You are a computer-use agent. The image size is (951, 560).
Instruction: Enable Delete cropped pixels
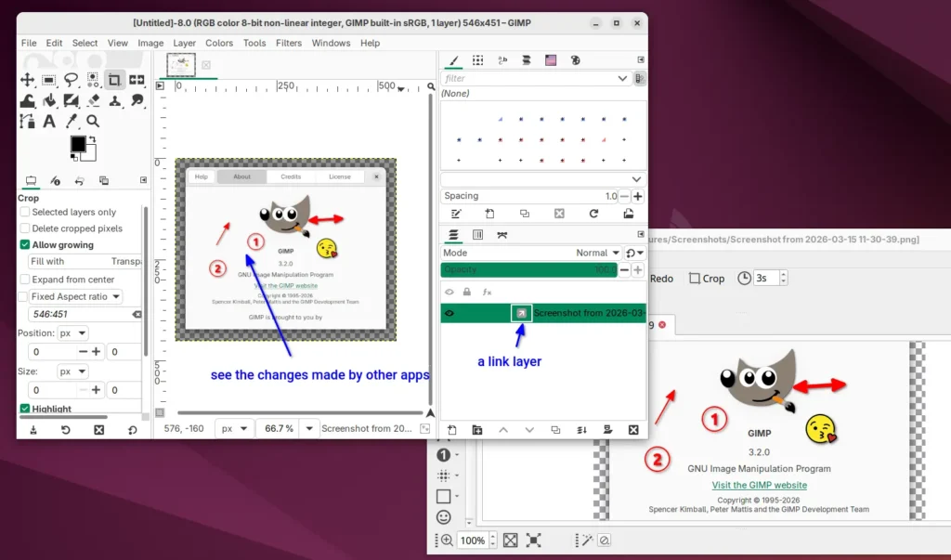pos(22,228)
